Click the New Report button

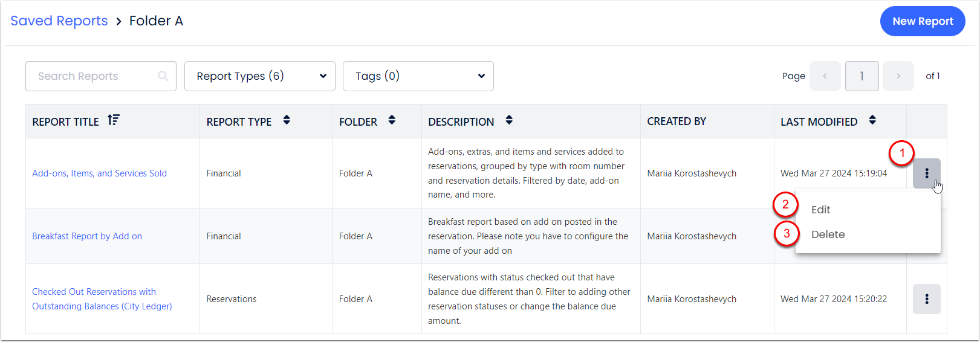922,21
